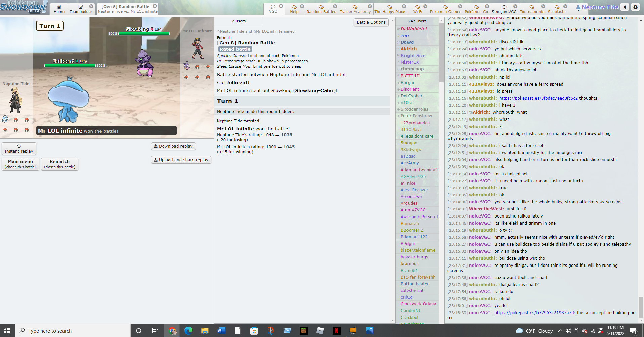Screen dimensions: 644x337
Task: Open Battle Options
Action: (371, 22)
